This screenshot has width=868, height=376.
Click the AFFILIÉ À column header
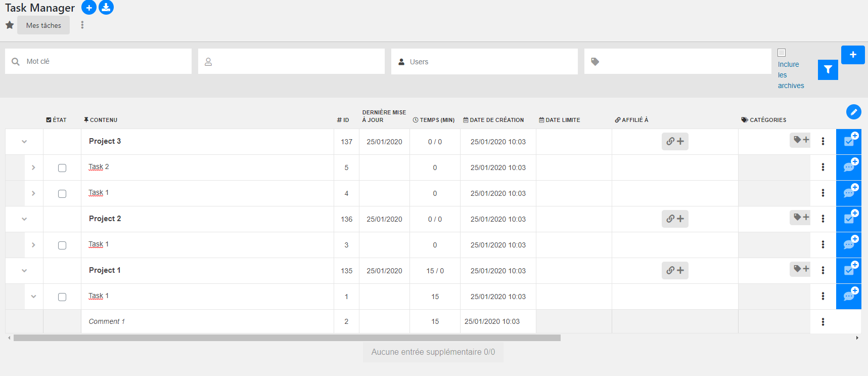[631, 120]
